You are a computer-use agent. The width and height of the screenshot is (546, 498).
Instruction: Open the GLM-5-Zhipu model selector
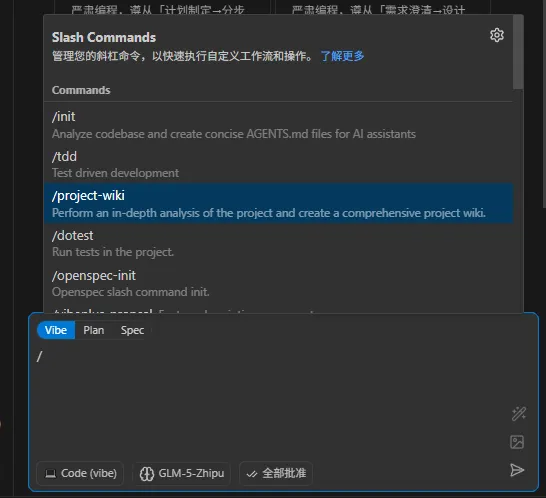(182, 473)
